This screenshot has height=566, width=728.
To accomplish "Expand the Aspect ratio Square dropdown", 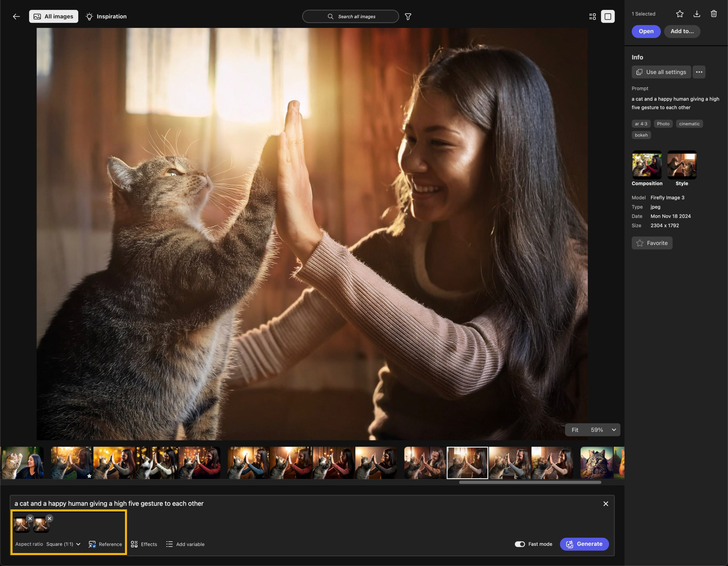I will pos(63,544).
